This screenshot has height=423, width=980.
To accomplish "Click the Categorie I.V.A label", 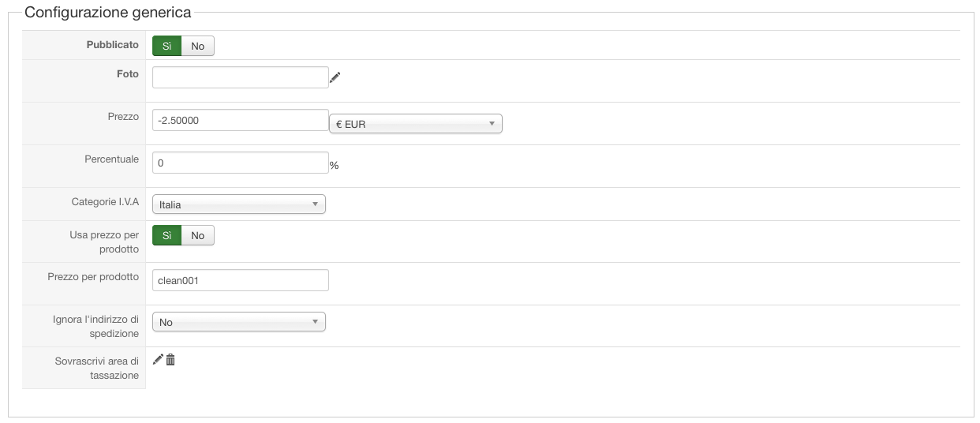I will (x=105, y=202).
